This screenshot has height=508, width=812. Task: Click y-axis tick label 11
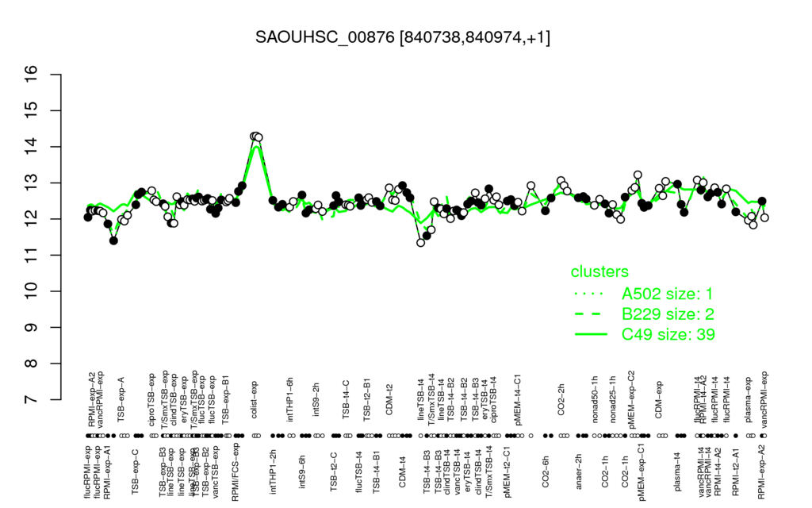32,255
